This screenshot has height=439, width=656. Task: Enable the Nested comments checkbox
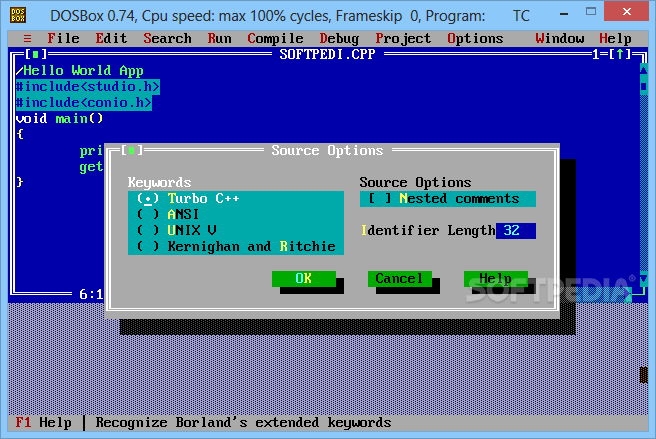[448, 198]
